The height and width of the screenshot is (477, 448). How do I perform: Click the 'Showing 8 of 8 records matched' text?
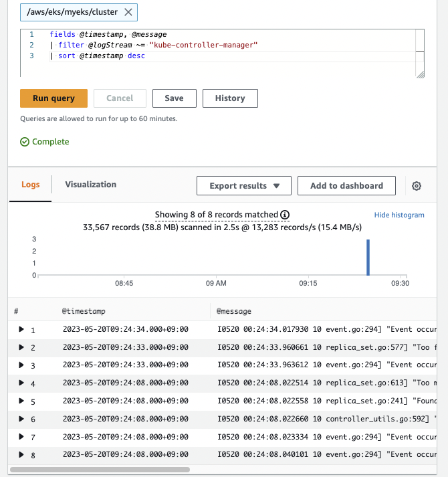click(217, 215)
